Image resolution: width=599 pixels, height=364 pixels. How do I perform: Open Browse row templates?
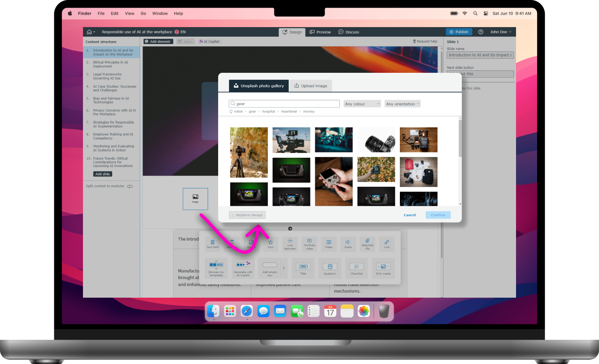point(216,268)
